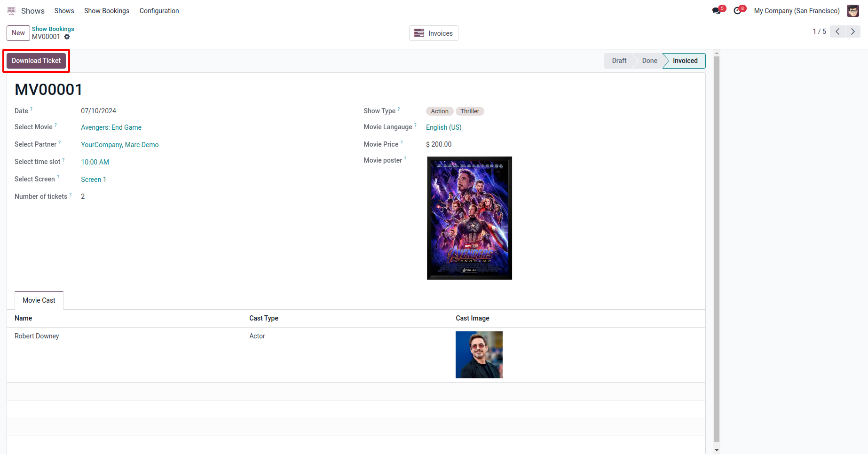Open the Screen 1 link
Image resolution: width=868 pixels, height=454 pixels.
click(x=94, y=180)
